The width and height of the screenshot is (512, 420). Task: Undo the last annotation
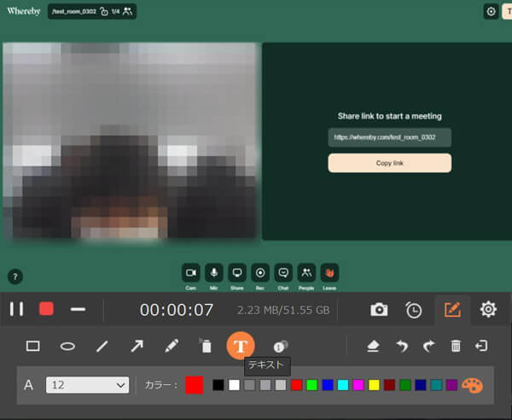(x=401, y=346)
